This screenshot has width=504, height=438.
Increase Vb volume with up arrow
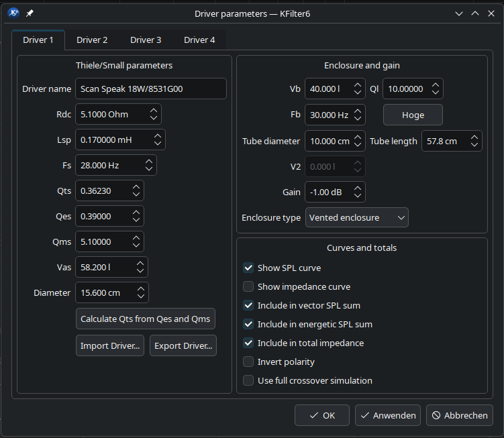point(358,85)
